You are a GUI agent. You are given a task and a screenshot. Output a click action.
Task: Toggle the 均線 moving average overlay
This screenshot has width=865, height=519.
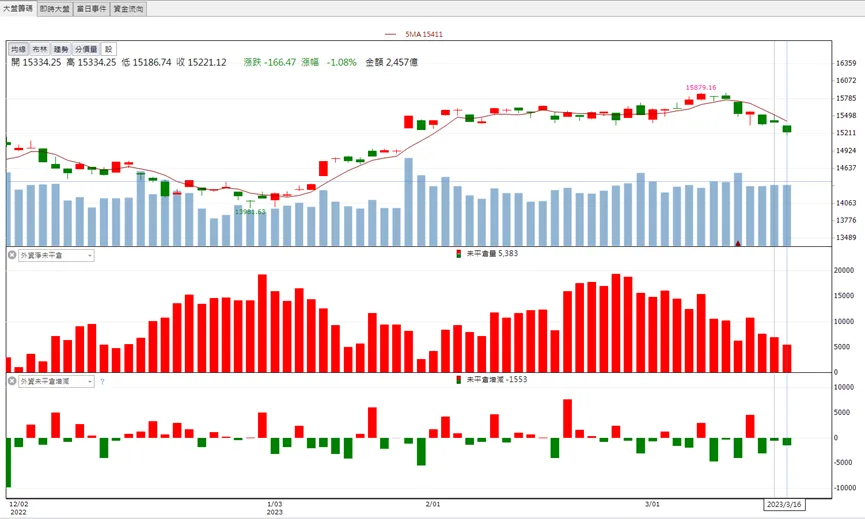(18, 49)
